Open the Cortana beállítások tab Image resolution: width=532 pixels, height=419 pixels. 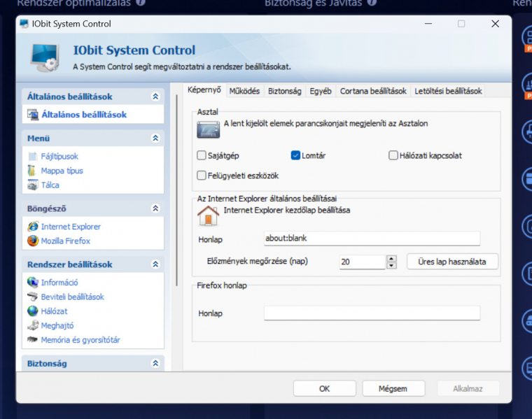(x=373, y=91)
